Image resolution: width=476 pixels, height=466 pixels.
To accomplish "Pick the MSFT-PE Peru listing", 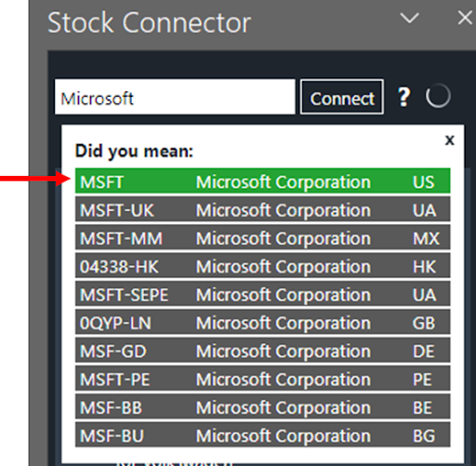I will click(x=263, y=379).
